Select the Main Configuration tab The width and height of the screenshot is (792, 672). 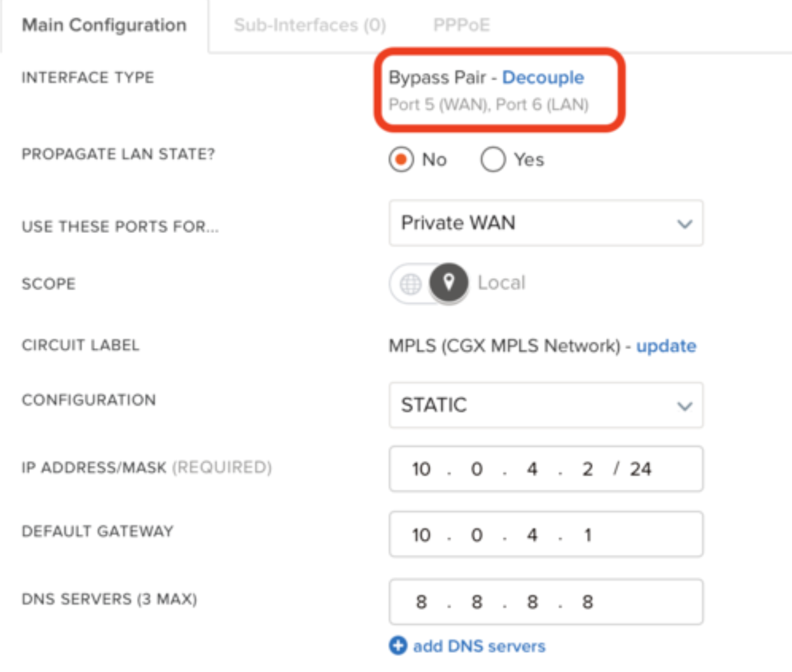tap(104, 25)
